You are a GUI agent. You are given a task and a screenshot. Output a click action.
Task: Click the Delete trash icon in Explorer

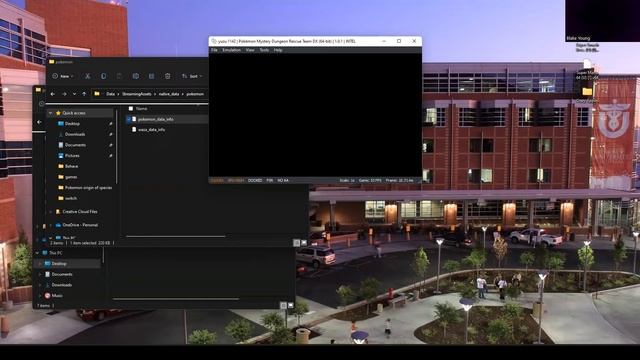coord(167,76)
